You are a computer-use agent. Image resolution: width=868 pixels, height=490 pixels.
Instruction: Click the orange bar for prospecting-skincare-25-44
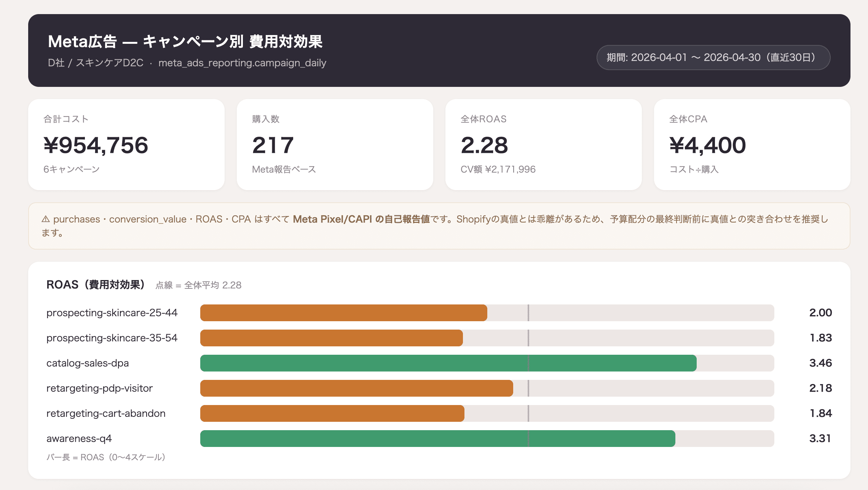point(344,313)
